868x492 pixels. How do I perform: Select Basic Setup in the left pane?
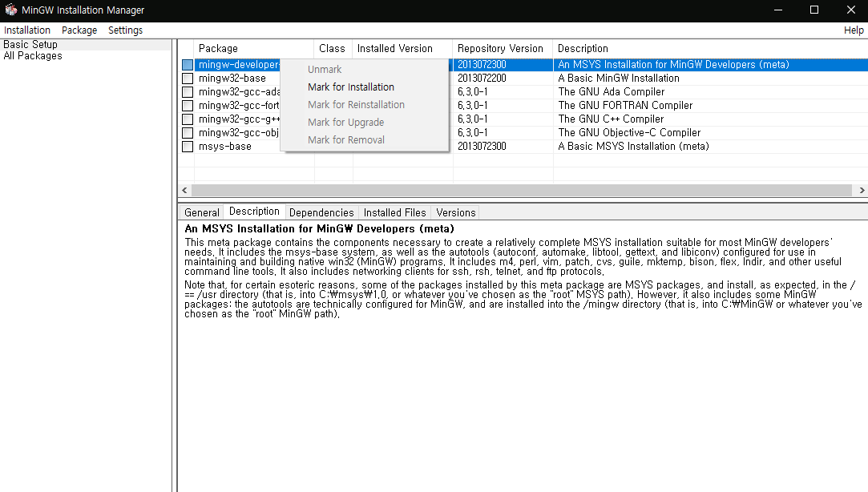(x=30, y=44)
